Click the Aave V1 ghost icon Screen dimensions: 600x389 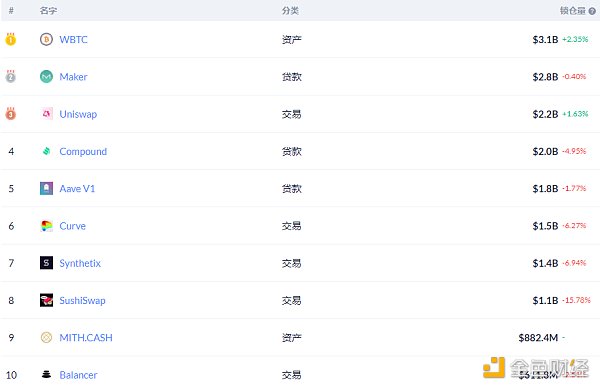[x=46, y=189]
